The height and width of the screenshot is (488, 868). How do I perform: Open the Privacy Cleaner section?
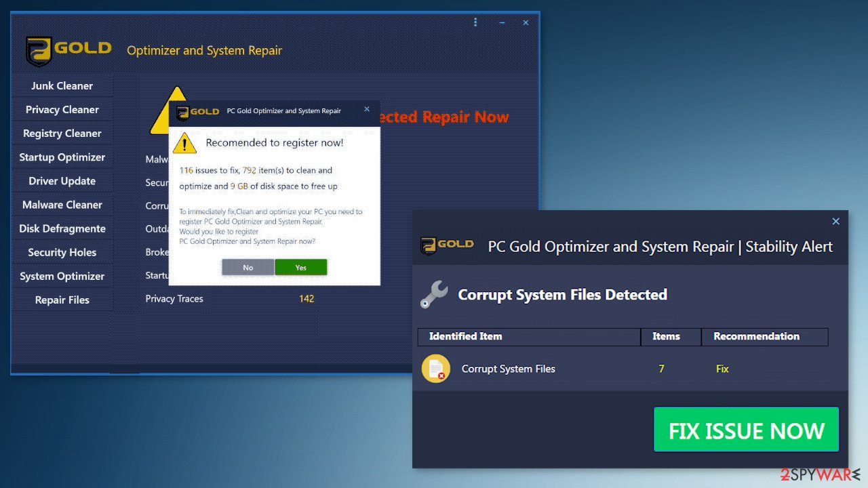pyautogui.click(x=62, y=110)
